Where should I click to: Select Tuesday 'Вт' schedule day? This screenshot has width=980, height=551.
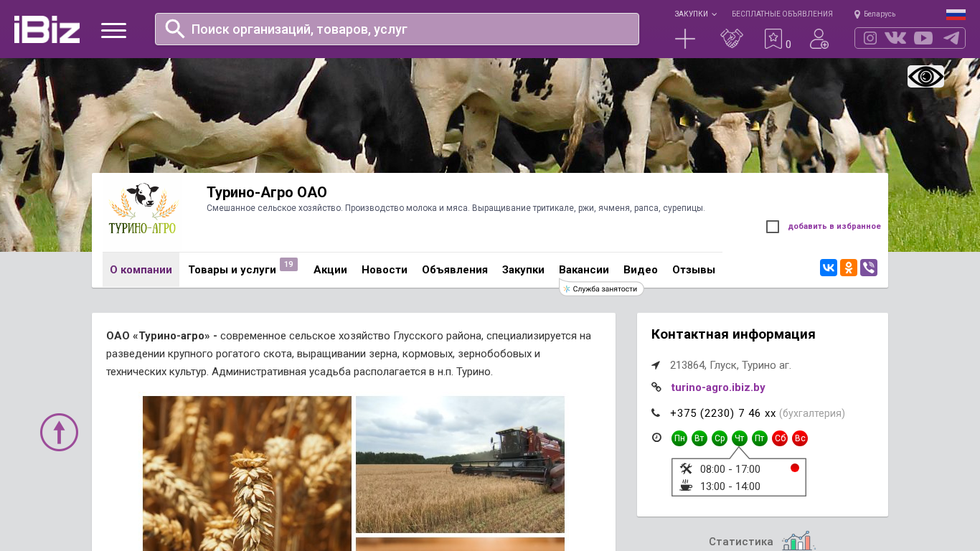pyautogui.click(x=699, y=438)
